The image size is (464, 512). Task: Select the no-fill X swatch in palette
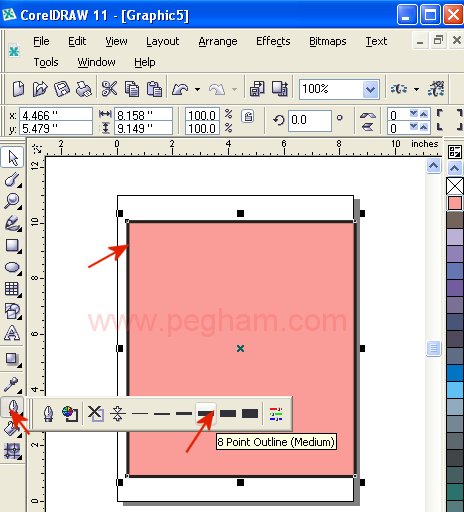[x=455, y=186]
